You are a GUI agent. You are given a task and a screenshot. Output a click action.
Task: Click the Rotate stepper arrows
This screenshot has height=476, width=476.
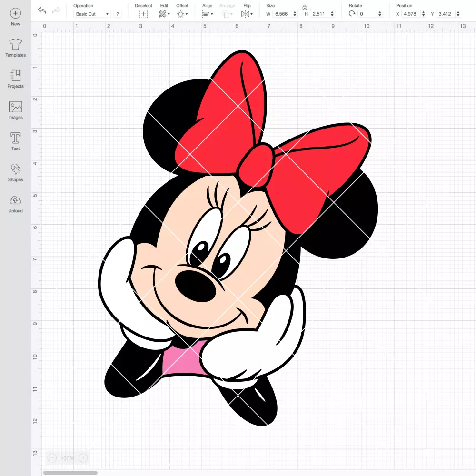click(x=379, y=14)
